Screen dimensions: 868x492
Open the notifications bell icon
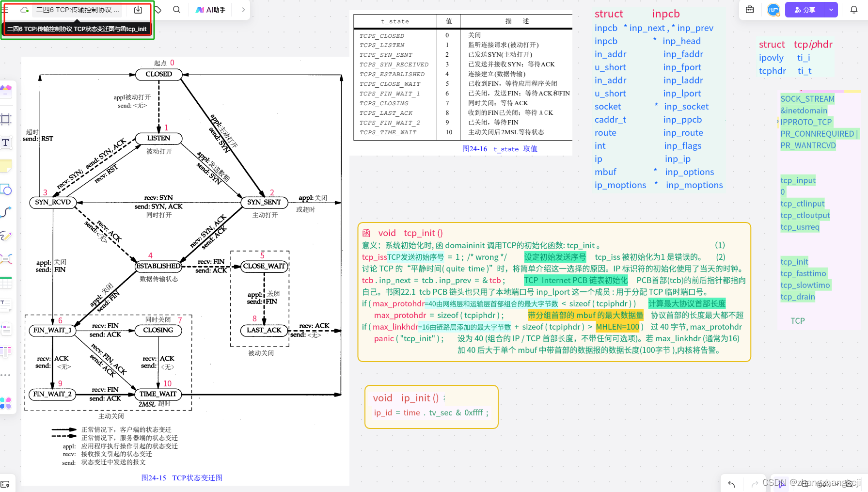(854, 10)
